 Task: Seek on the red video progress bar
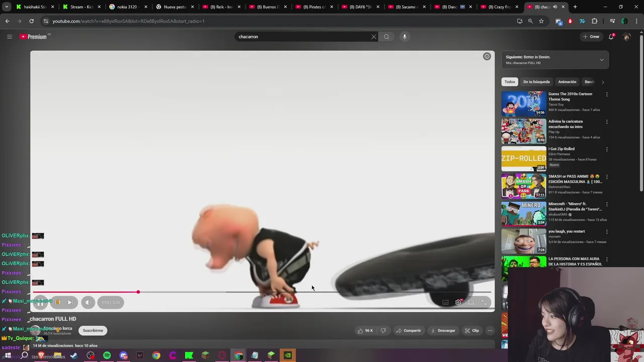pos(262,292)
